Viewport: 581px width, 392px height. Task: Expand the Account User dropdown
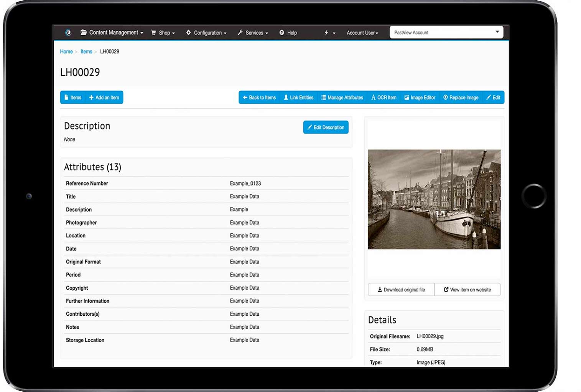[x=362, y=33]
